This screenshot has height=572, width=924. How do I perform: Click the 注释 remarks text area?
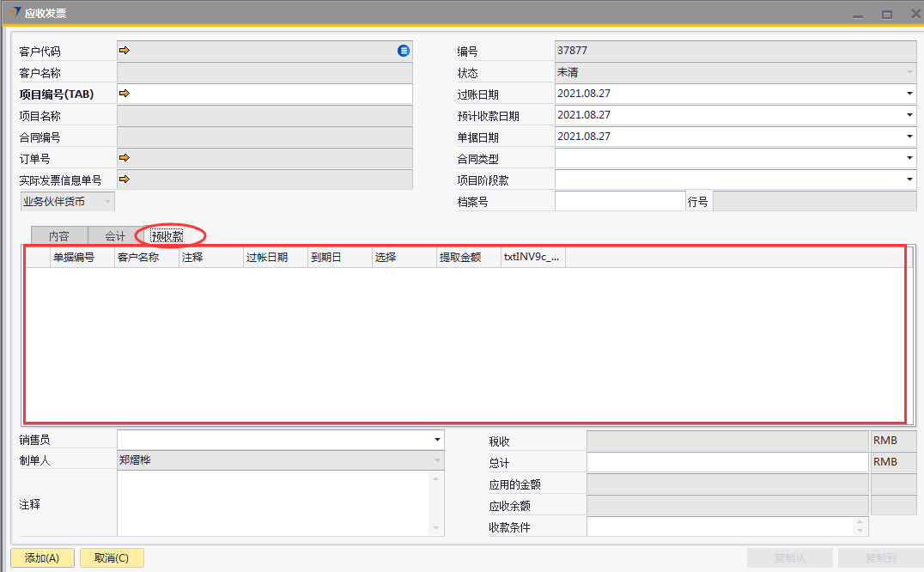tap(275, 503)
